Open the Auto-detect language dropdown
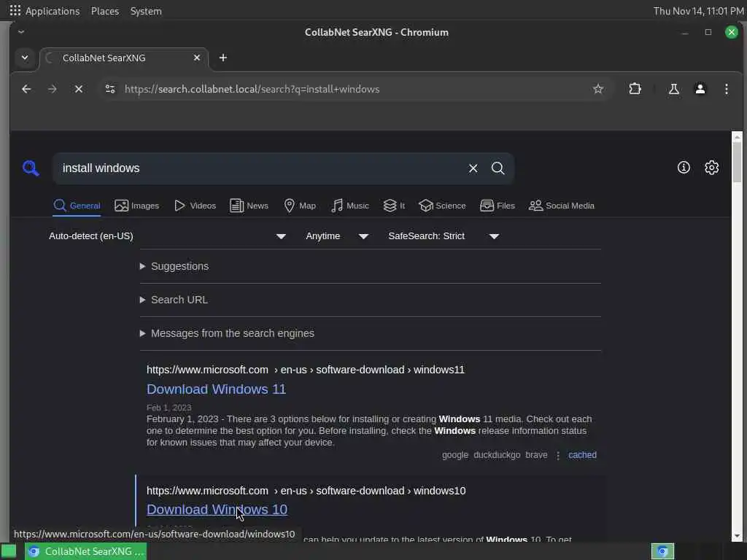 pyautogui.click(x=167, y=236)
